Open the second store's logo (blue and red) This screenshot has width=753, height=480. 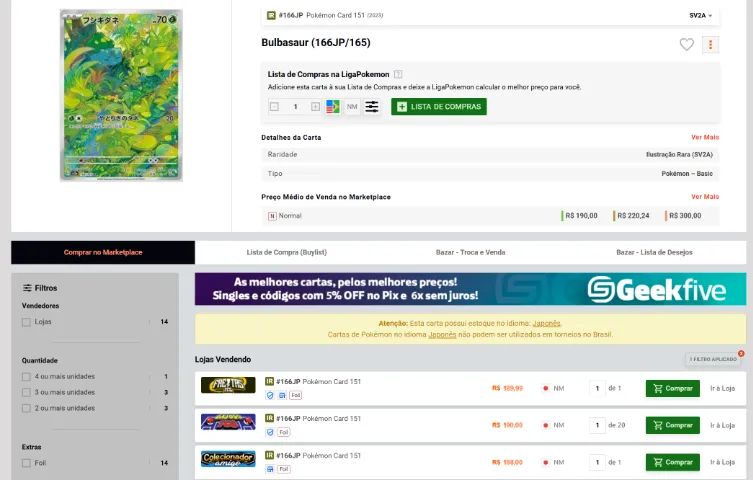click(x=228, y=422)
